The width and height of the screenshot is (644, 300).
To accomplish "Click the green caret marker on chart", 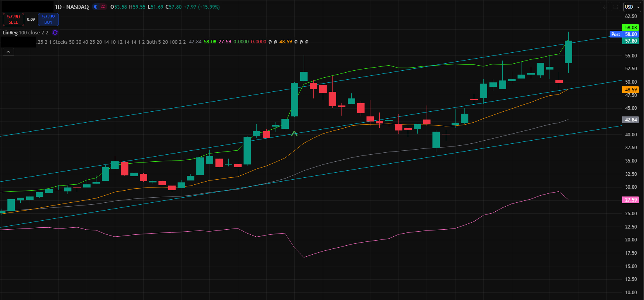I will (294, 134).
